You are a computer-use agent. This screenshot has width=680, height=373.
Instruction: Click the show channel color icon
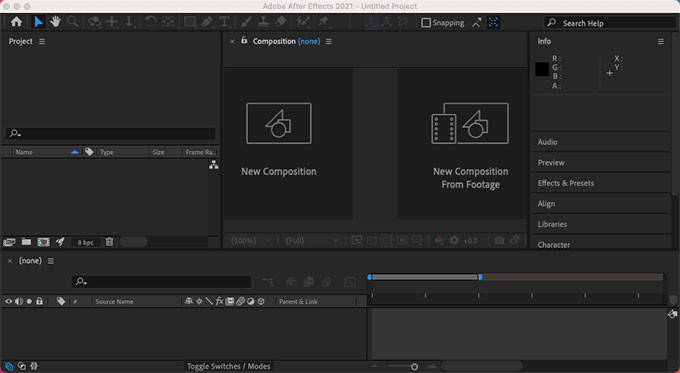tap(439, 240)
